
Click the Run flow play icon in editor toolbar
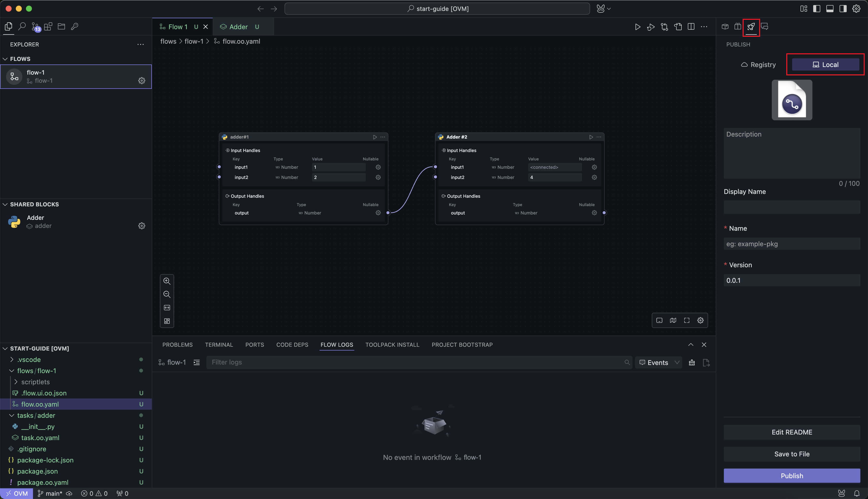point(637,27)
